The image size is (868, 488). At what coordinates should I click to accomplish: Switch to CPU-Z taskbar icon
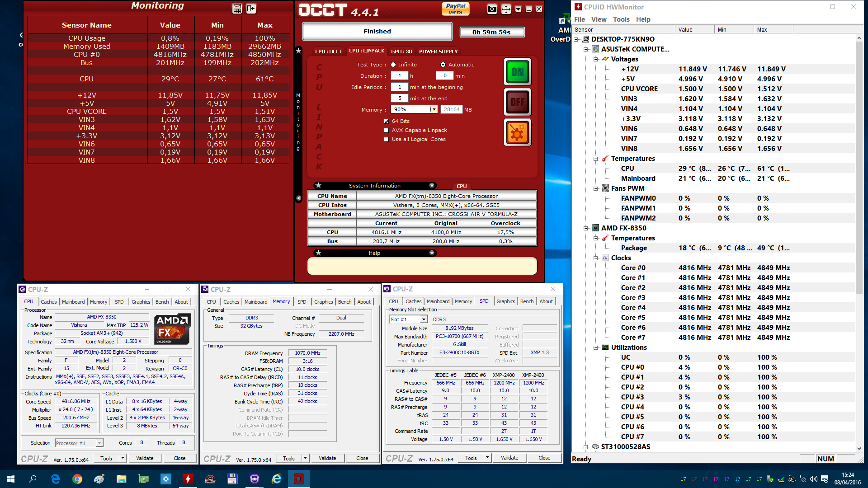pos(254,479)
